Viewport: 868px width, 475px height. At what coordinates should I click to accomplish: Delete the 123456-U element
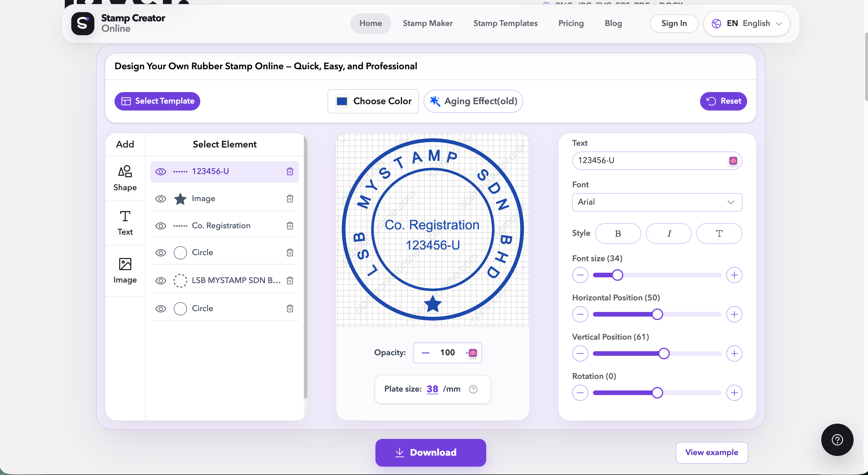[x=290, y=171]
